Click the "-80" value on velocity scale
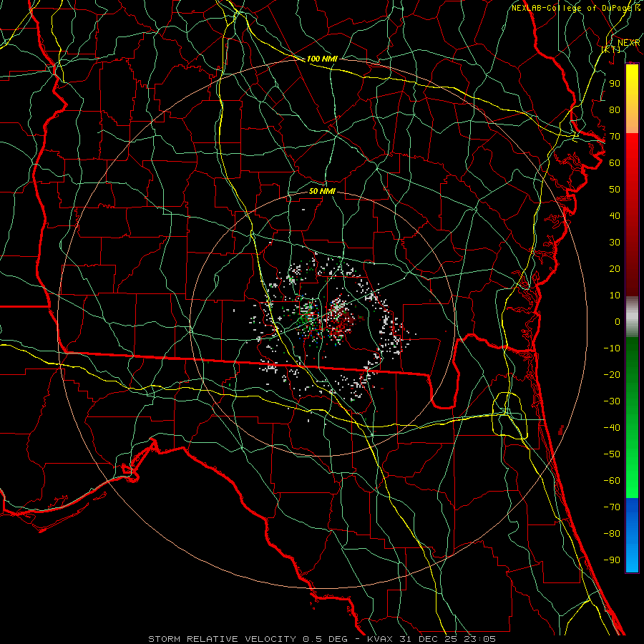The height and width of the screenshot is (644, 644). (612, 534)
